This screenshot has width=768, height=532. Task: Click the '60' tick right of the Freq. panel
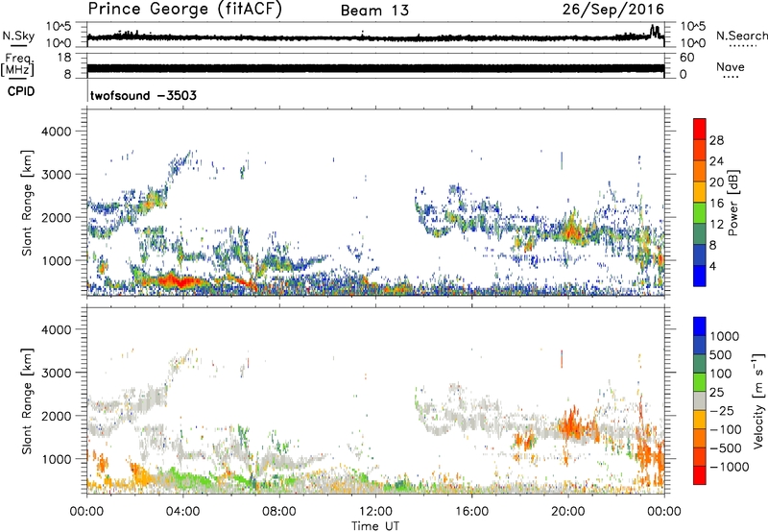[686, 58]
